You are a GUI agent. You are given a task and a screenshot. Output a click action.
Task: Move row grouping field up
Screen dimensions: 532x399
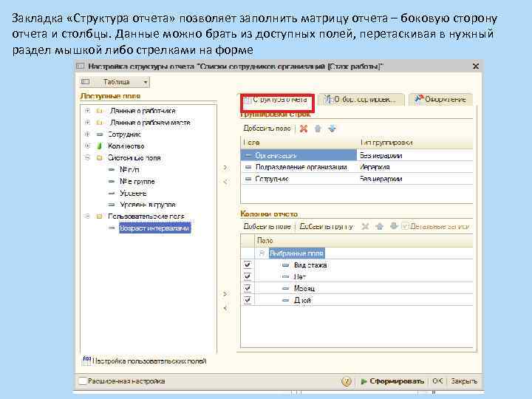point(318,129)
